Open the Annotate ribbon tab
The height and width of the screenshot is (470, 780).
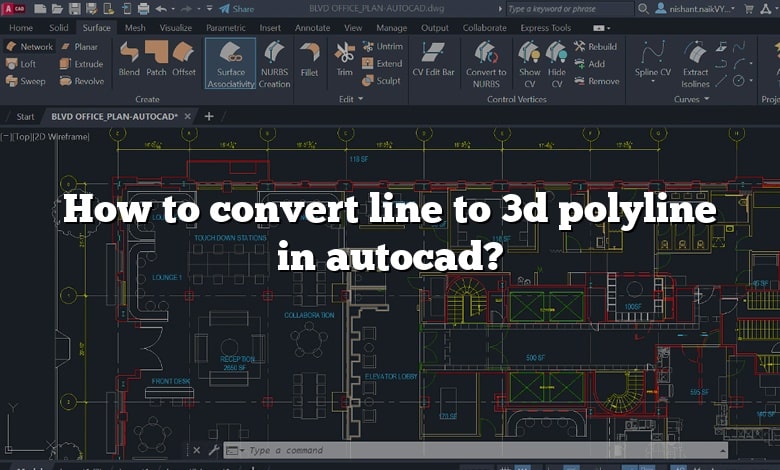[x=312, y=28]
